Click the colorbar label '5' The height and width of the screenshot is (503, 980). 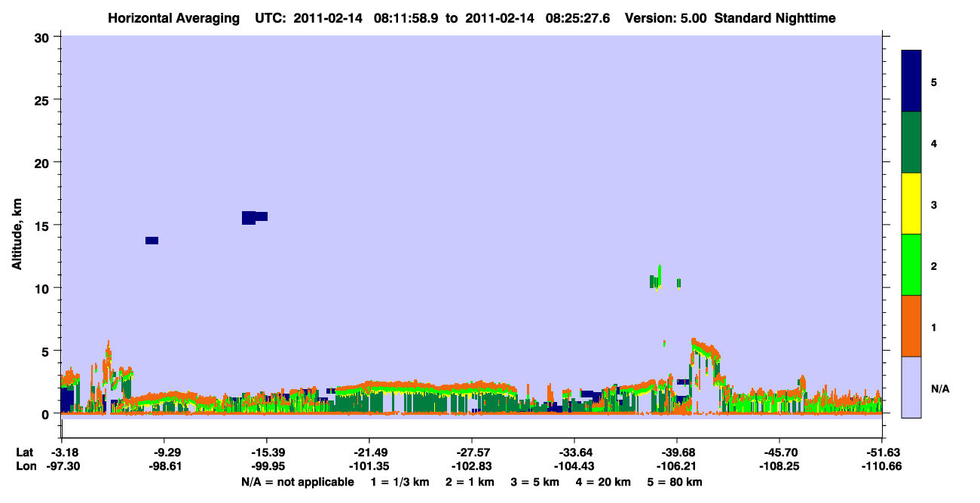(x=934, y=82)
